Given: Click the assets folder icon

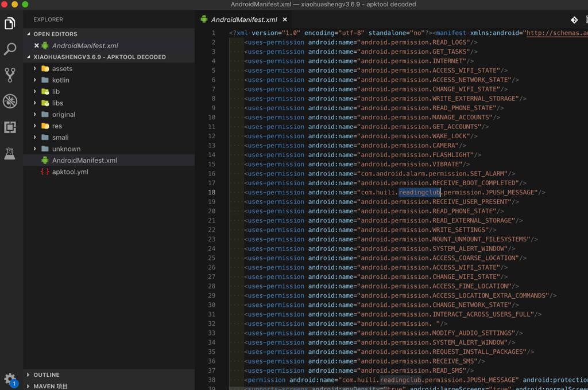Looking at the screenshot, I should pyautogui.click(x=45, y=69).
